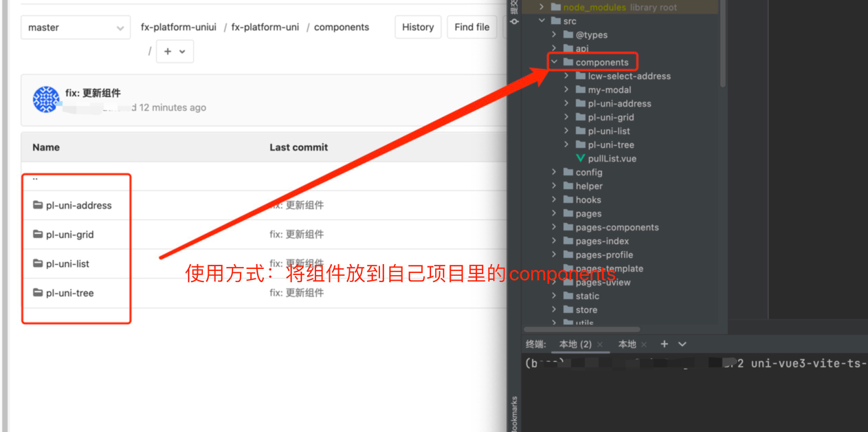Click the History button
This screenshot has height=432, width=868.
coord(418,28)
